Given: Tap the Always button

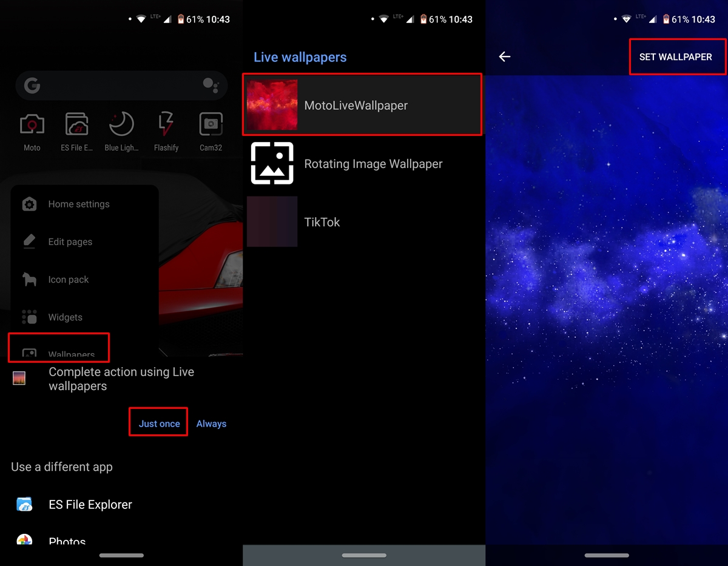Looking at the screenshot, I should tap(211, 423).
